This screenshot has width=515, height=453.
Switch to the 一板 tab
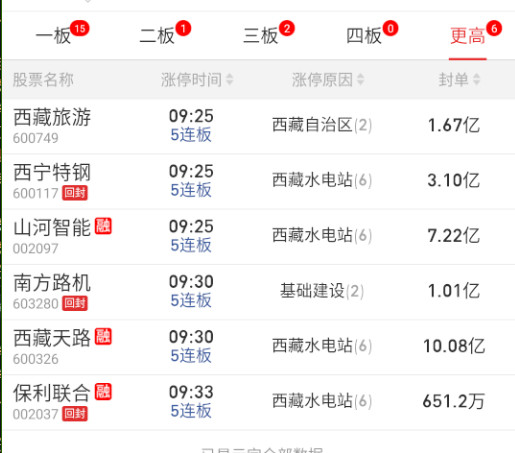pos(53,35)
